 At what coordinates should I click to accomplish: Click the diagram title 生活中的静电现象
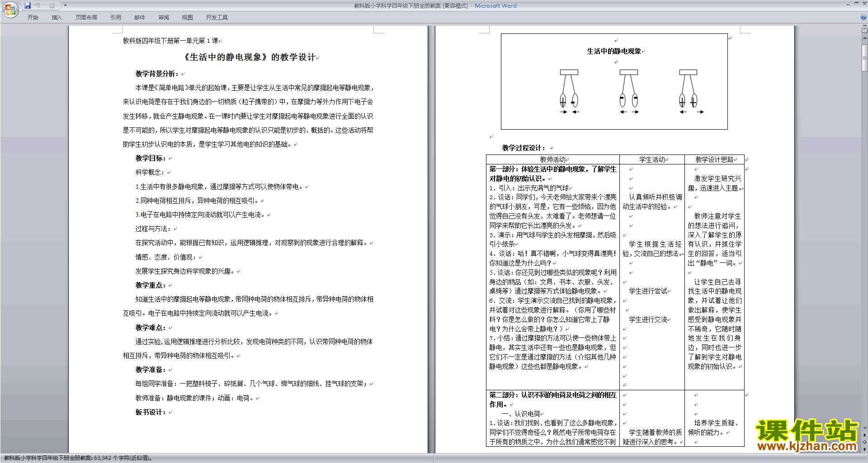614,51
